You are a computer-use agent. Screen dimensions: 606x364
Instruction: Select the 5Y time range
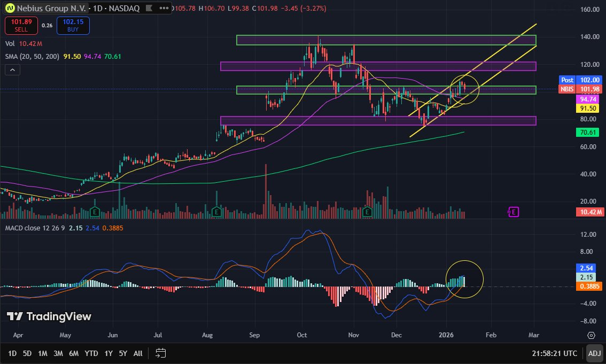click(x=123, y=353)
